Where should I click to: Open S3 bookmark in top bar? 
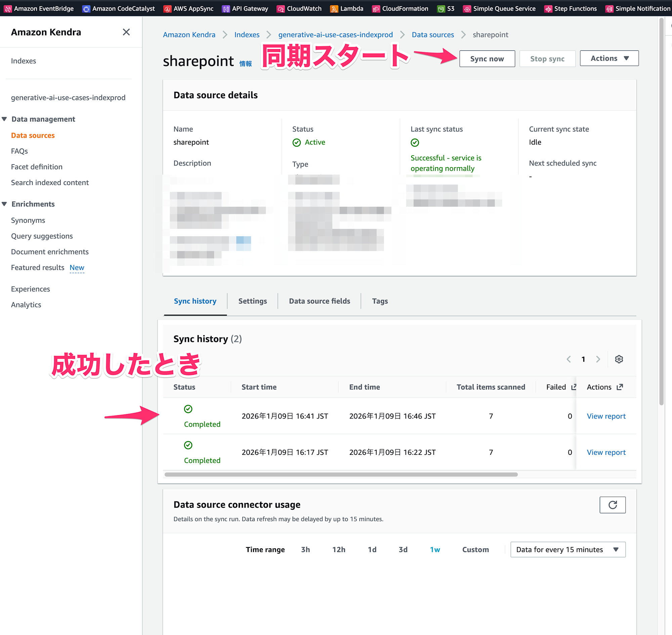pyautogui.click(x=446, y=8)
